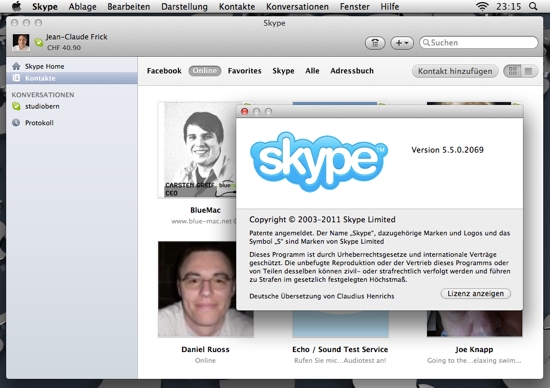Select Kontakte in the sidebar
Screen dimensions: 550x388
click(72, 78)
